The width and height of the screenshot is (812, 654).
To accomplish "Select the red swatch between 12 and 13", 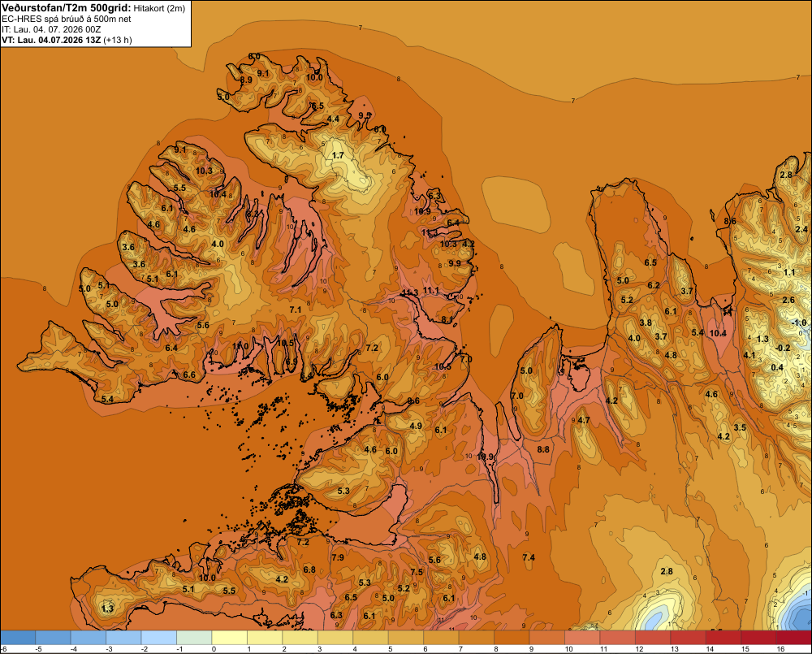I will point(653,638).
